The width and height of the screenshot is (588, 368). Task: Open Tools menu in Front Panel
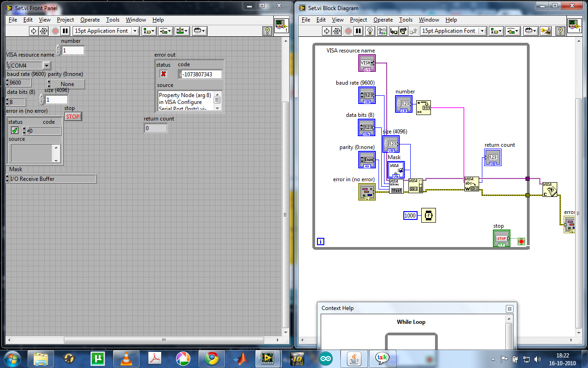113,20
